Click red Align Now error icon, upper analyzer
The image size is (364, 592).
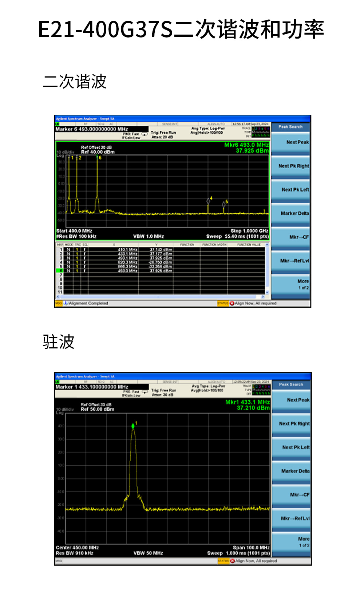[x=232, y=303]
